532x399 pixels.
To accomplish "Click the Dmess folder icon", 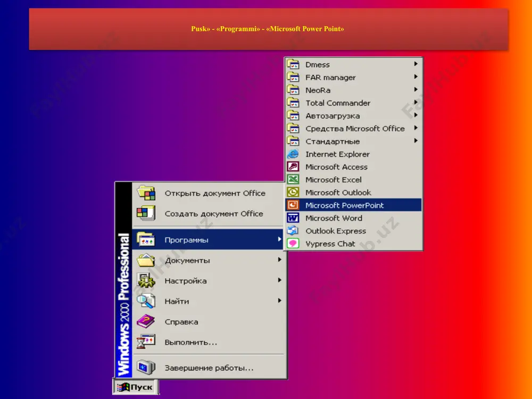I will tap(293, 64).
